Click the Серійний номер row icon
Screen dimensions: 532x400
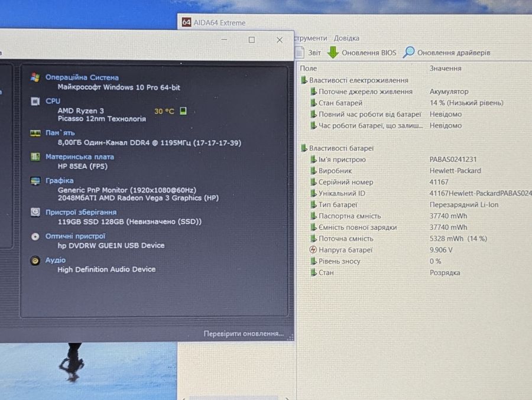(313, 182)
